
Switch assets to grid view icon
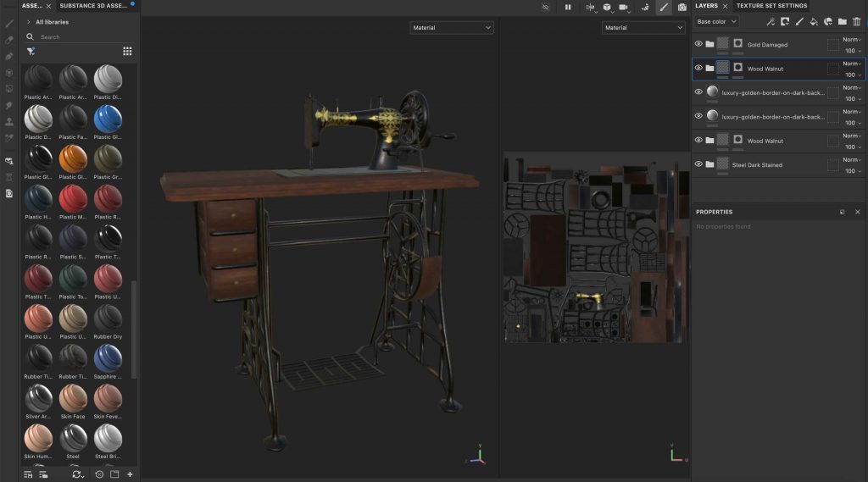[x=127, y=51]
